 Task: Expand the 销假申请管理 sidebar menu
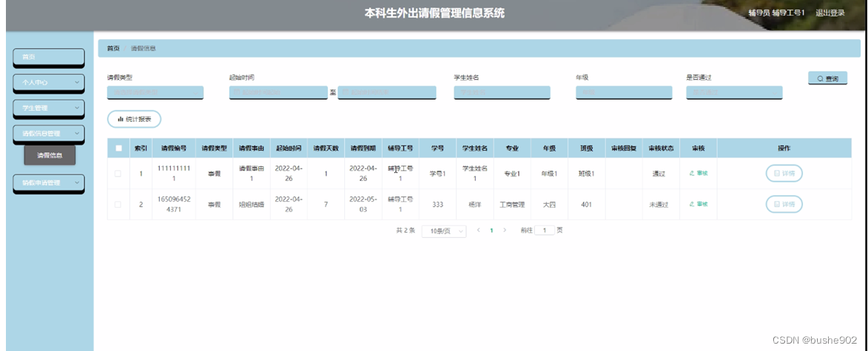click(x=49, y=183)
